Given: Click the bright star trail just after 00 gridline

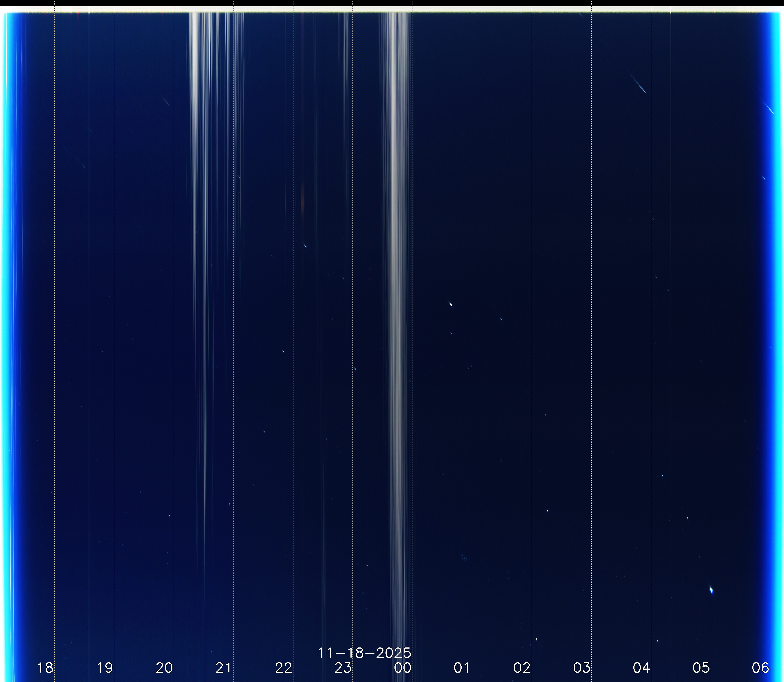Looking at the screenshot, I should tap(451, 304).
